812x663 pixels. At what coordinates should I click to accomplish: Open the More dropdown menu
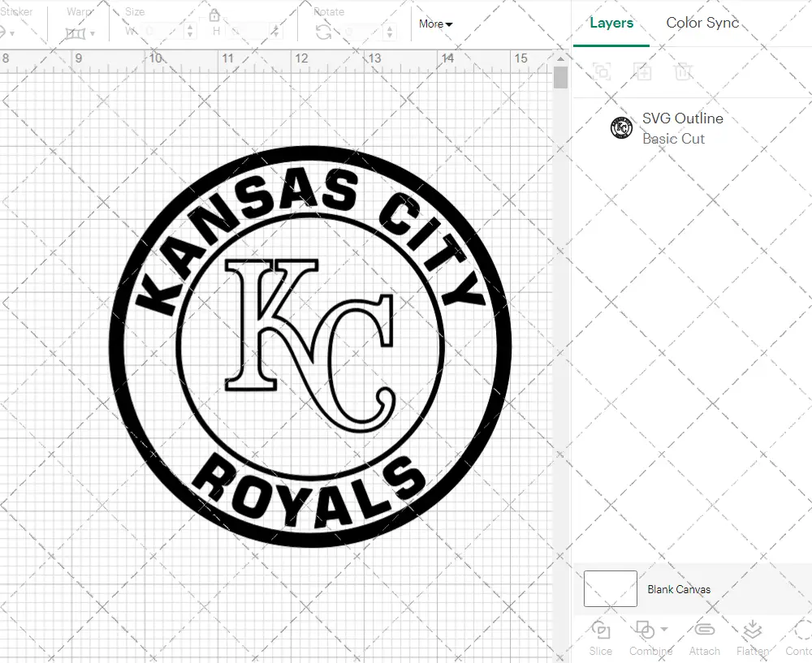pos(436,24)
